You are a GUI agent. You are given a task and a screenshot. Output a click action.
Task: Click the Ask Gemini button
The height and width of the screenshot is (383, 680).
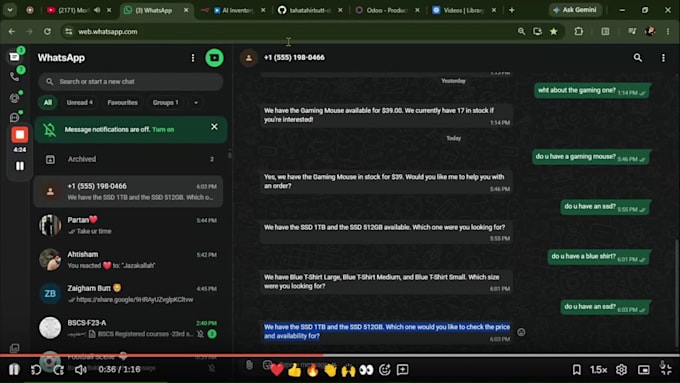[575, 10]
